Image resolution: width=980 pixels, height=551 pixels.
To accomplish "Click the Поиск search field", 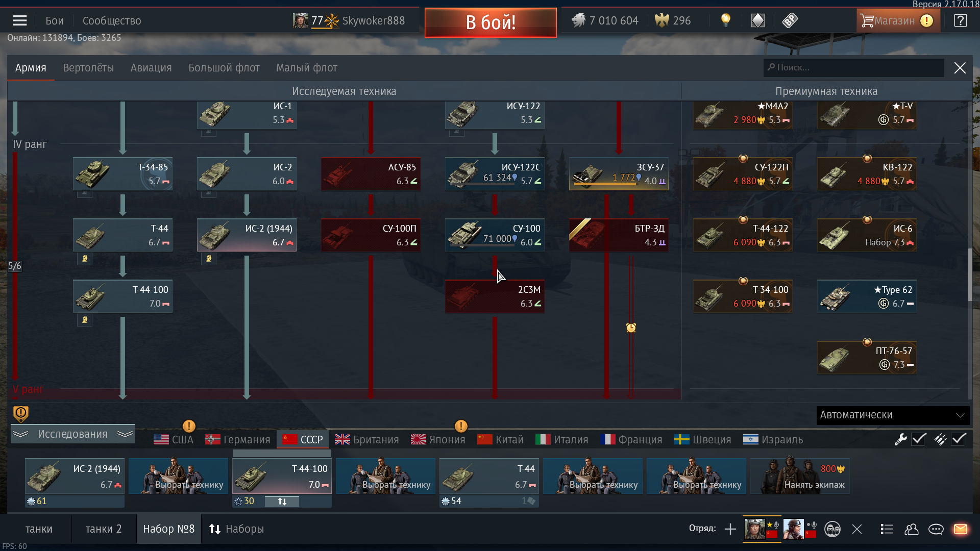I will pyautogui.click(x=853, y=67).
